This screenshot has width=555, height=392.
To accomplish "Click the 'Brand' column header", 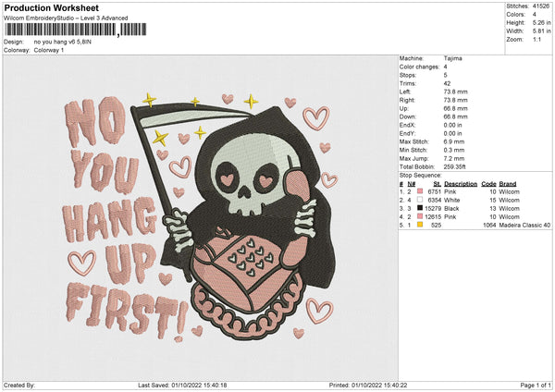I will [508, 184].
